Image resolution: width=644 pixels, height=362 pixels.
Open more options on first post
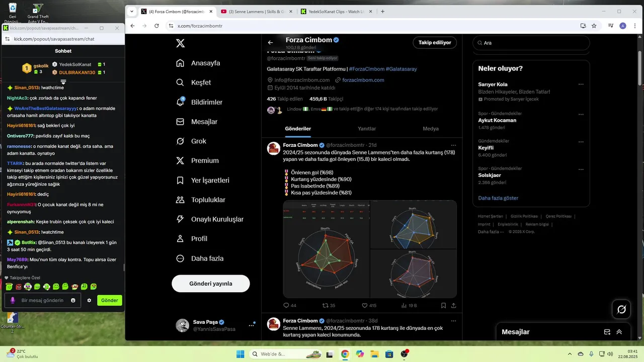[453, 145]
